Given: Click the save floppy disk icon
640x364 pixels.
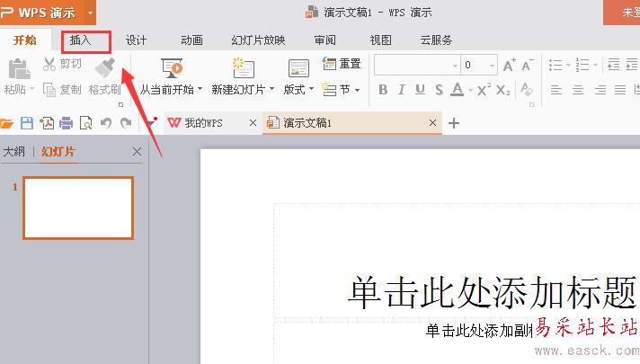Looking at the screenshot, I should pos(27,123).
